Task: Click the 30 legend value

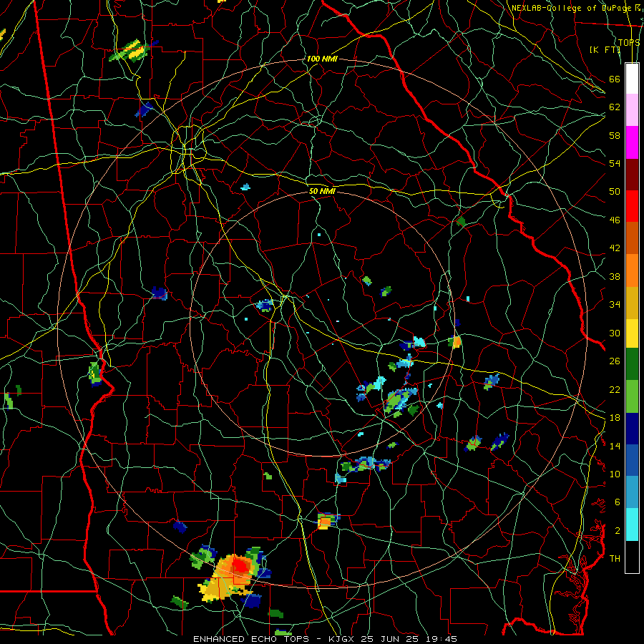Action: pyautogui.click(x=615, y=333)
